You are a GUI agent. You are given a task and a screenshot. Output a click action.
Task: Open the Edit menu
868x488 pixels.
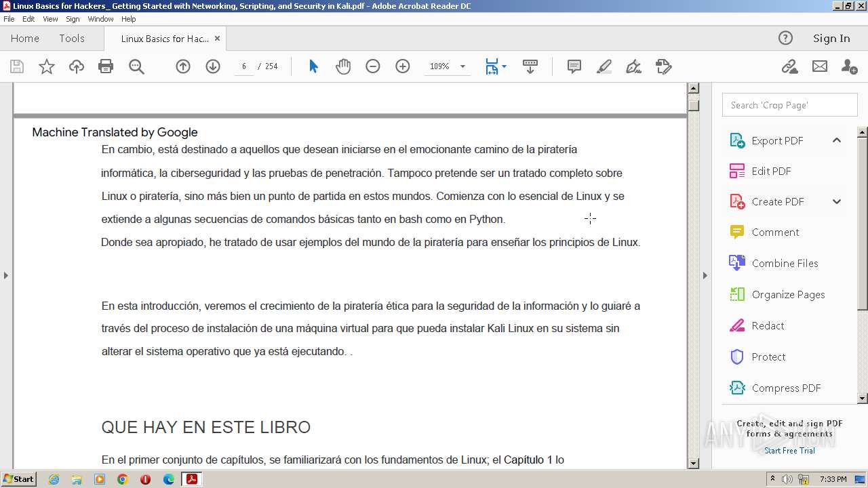(x=28, y=19)
